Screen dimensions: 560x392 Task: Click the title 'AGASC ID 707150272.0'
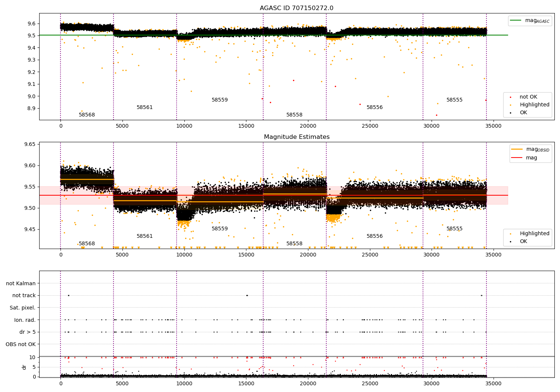click(297, 8)
